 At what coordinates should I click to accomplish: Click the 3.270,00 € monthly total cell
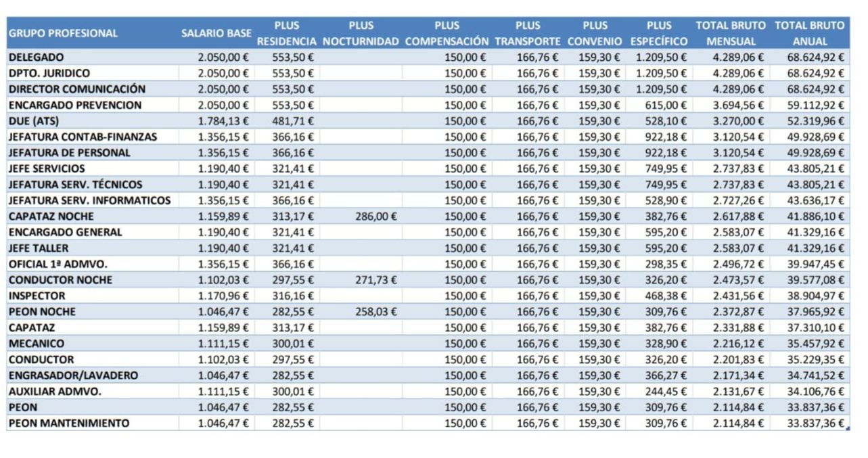(738, 121)
